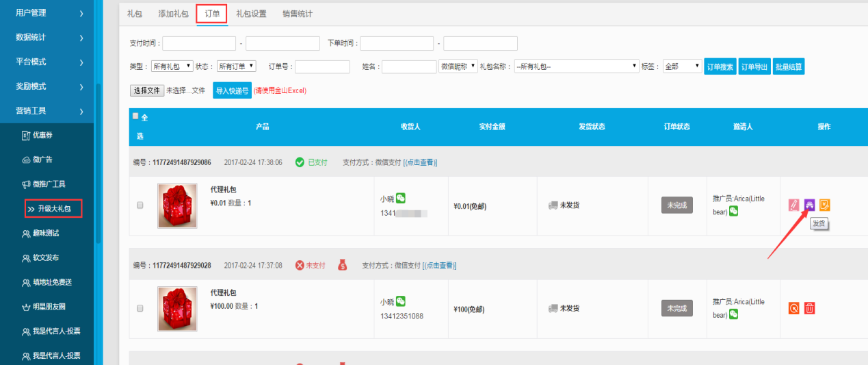The image size is (868, 365).
Task: Click the pink edit pencil icon for first order
Action: click(x=793, y=204)
